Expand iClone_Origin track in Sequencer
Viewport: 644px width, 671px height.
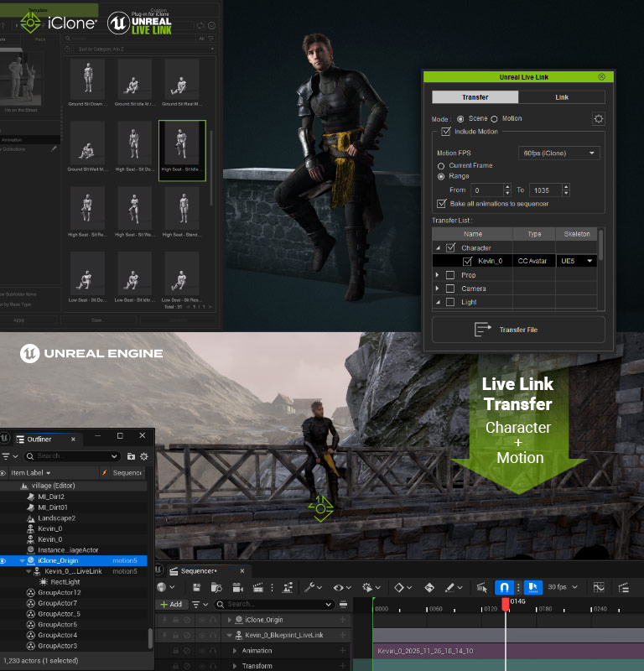230,620
